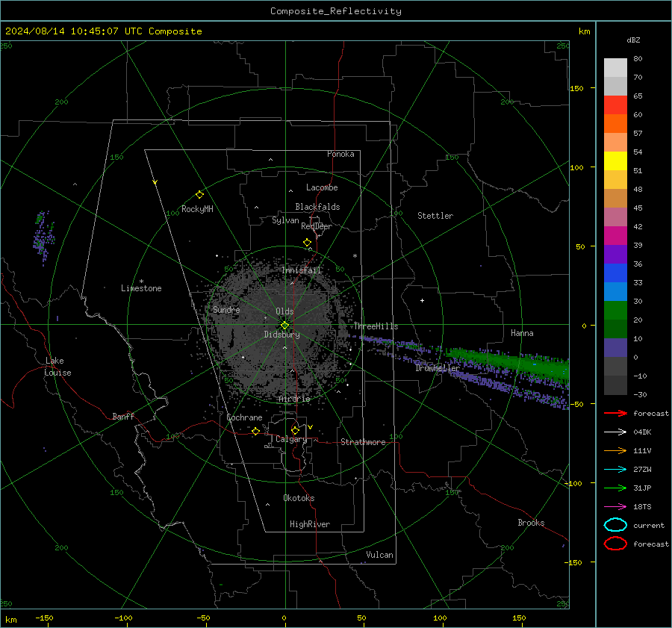Click the RockyMH label
The image size is (672, 628).
(197, 209)
